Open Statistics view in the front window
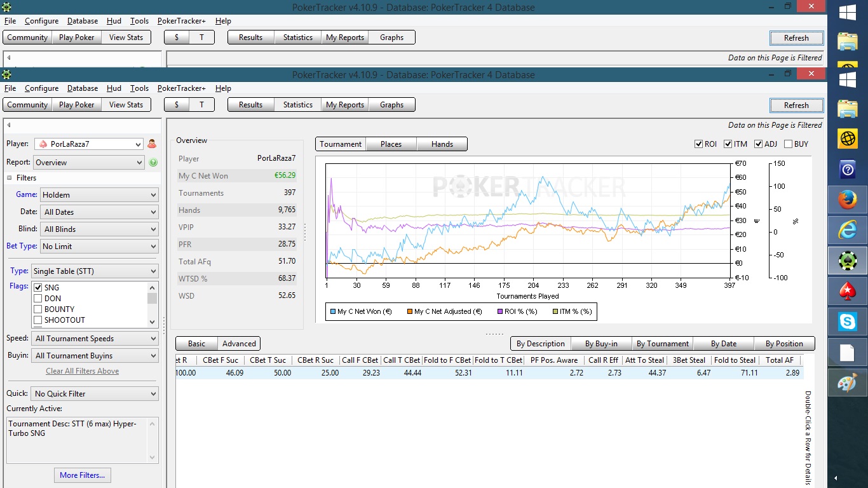Screen dimensions: 868x488 297,105
